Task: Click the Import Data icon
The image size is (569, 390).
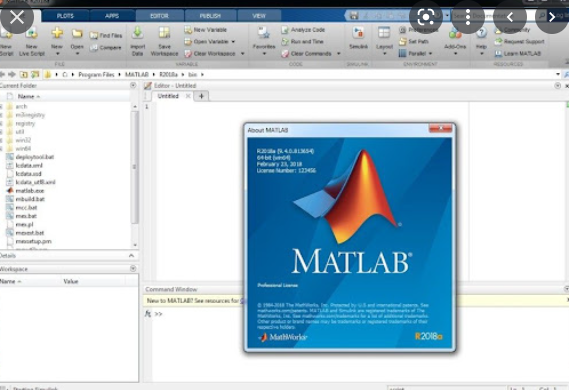Action: [x=138, y=33]
